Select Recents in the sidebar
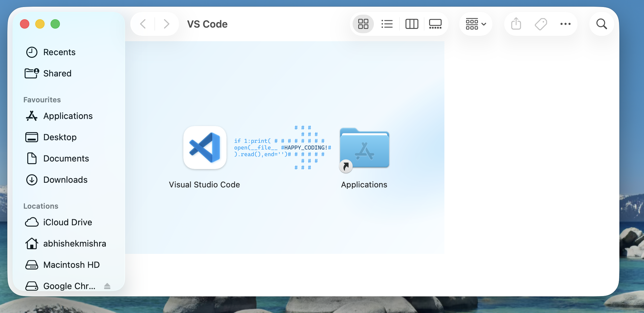Viewport: 644px width, 313px height. point(59,52)
